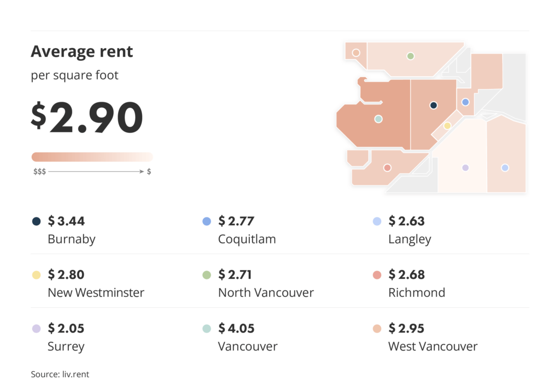The image size is (560, 392).
Task: Click the teal legend dot beside Vancouver
Action: [x=206, y=329]
